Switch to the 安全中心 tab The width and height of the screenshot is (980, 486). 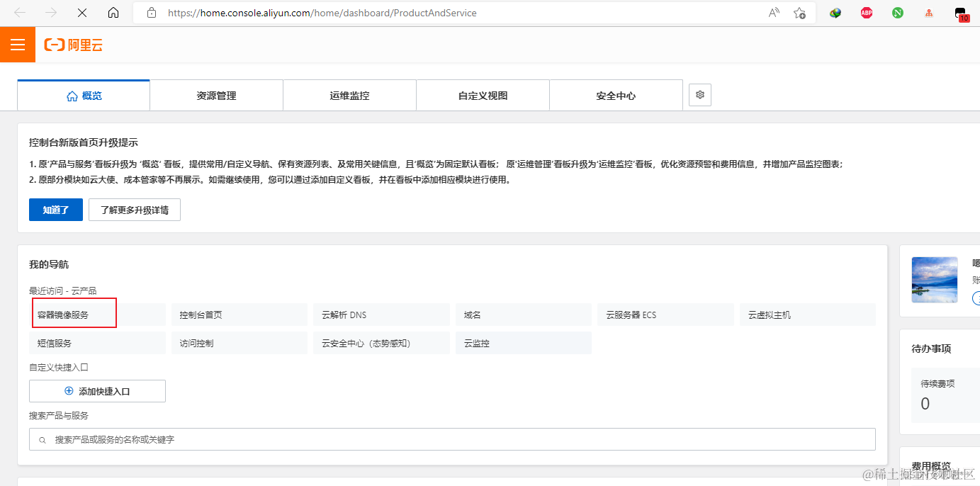[615, 94]
